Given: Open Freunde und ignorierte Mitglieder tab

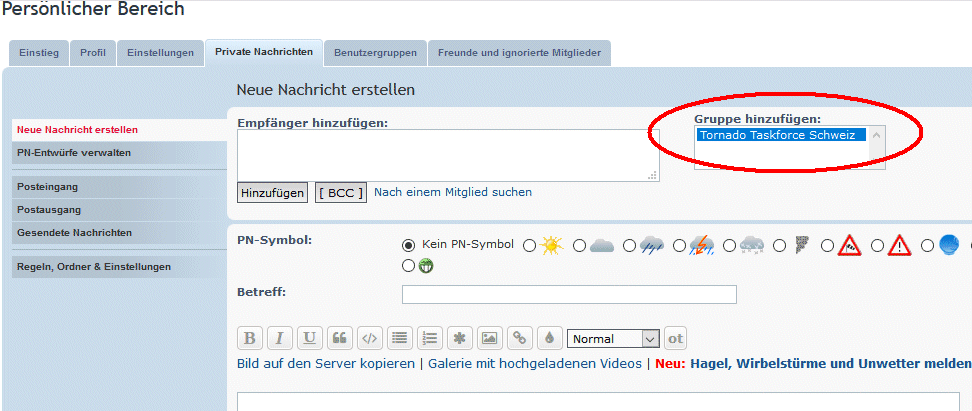Looking at the screenshot, I should point(519,53).
